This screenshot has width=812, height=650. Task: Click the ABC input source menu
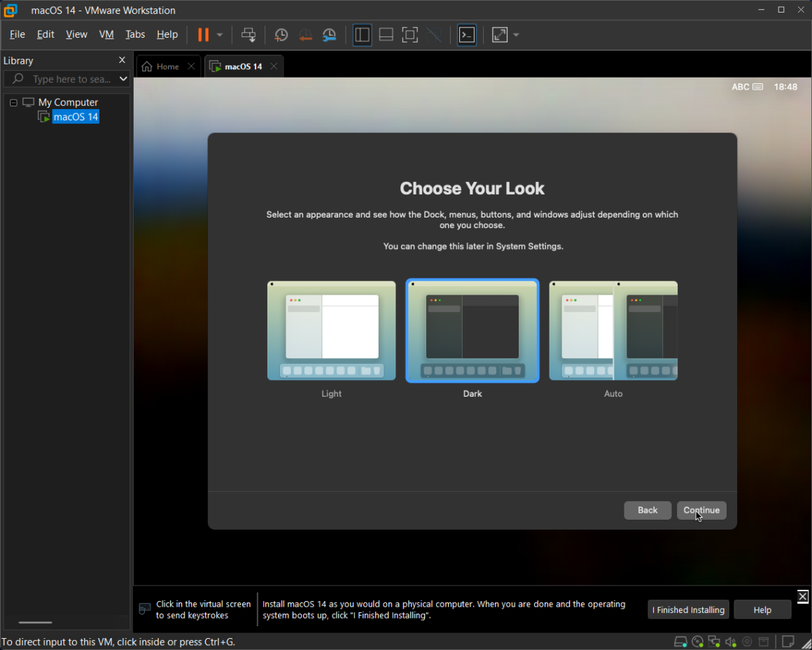pos(747,87)
